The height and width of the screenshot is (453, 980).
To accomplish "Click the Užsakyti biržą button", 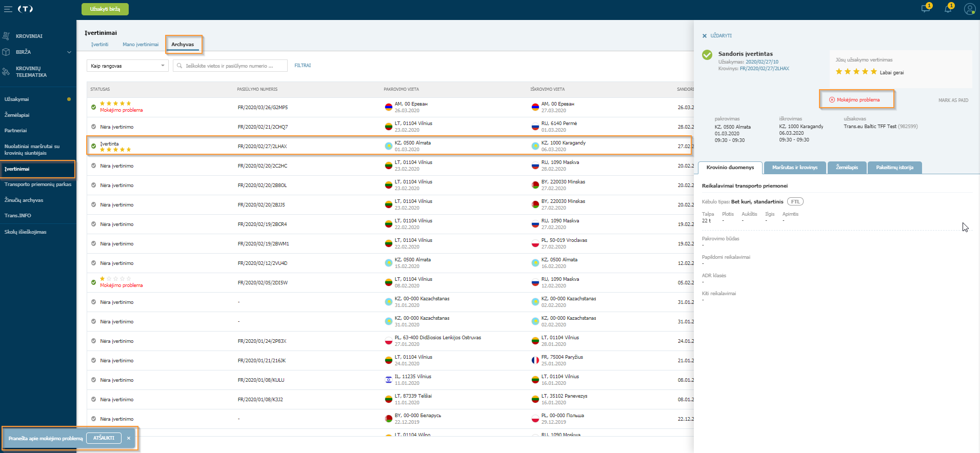I will [x=105, y=9].
